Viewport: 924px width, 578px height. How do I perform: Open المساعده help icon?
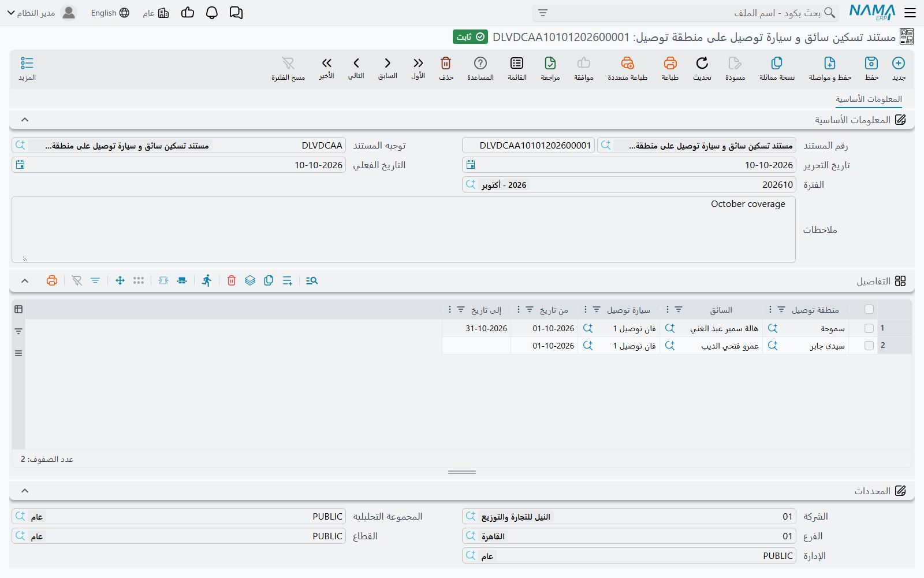tap(480, 63)
